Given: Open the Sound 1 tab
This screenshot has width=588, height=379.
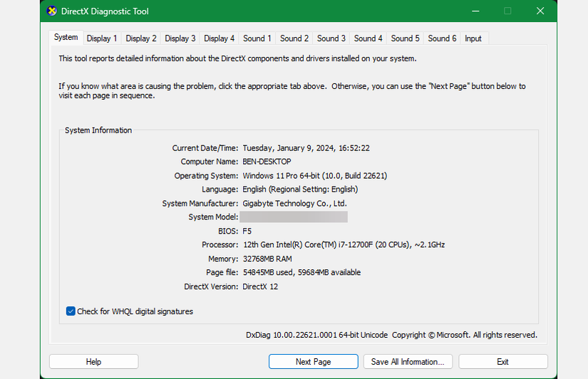Looking at the screenshot, I should click(x=257, y=38).
